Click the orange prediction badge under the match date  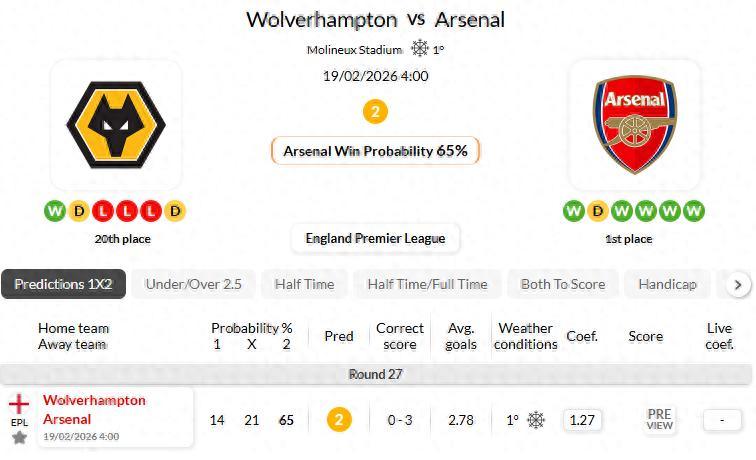[x=375, y=111]
